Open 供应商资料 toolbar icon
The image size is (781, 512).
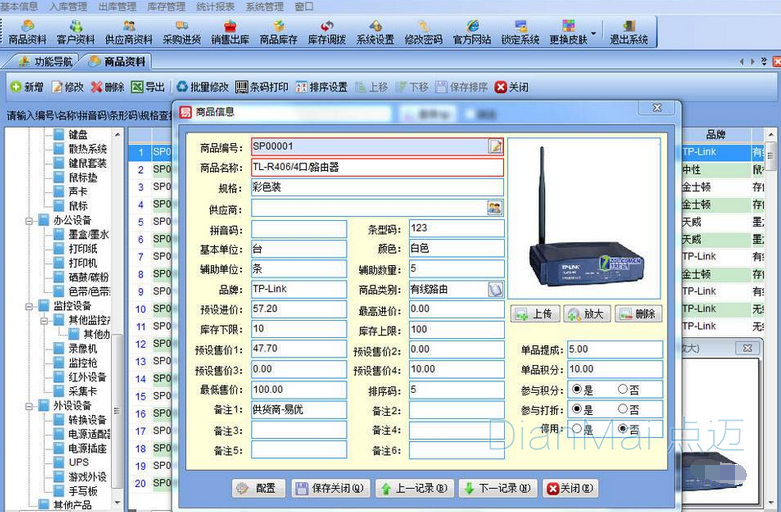pyautogui.click(x=129, y=32)
